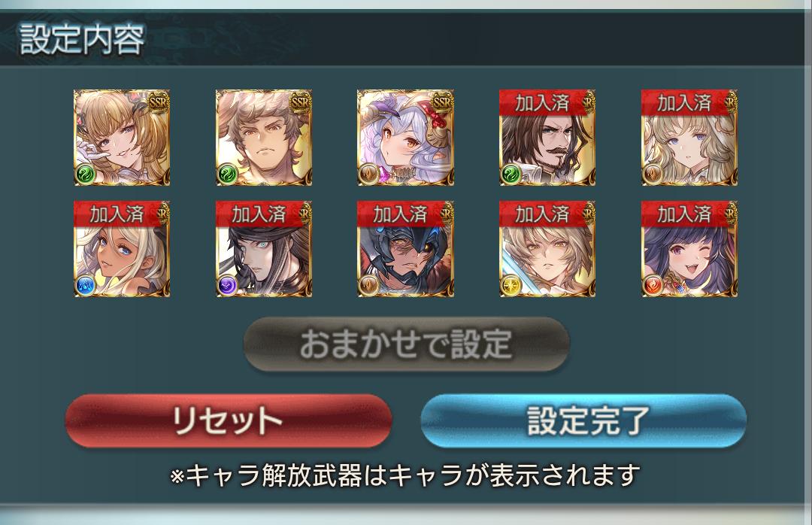Image resolution: width=812 pixels, height=525 pixels.
Task: Click the dark-skinned white-haired girl portrait
Action: (122, 249)
